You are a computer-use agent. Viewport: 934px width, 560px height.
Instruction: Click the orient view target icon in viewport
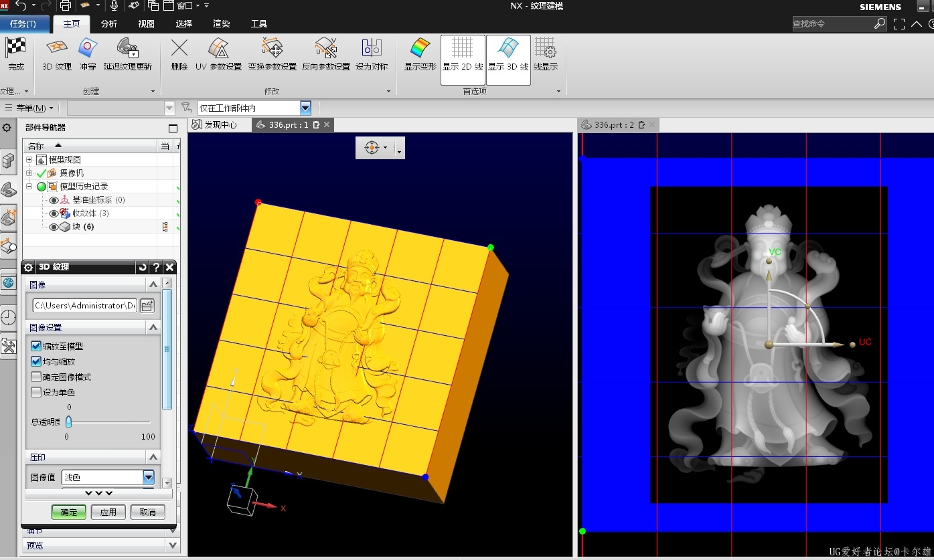click(372, 147)
